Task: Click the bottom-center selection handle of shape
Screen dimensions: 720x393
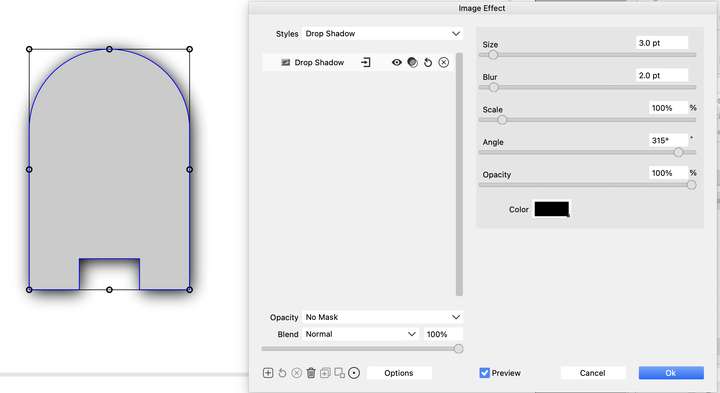Action: (x=109, y=290)
